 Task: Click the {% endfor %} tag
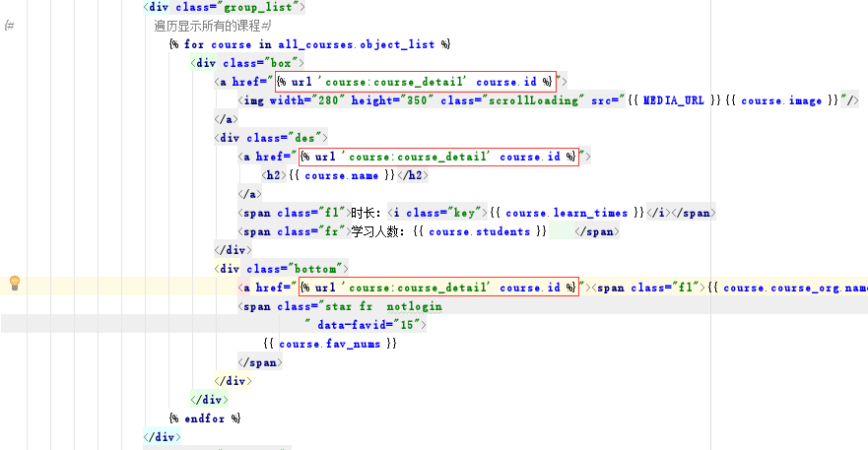[x=205, y=418]
